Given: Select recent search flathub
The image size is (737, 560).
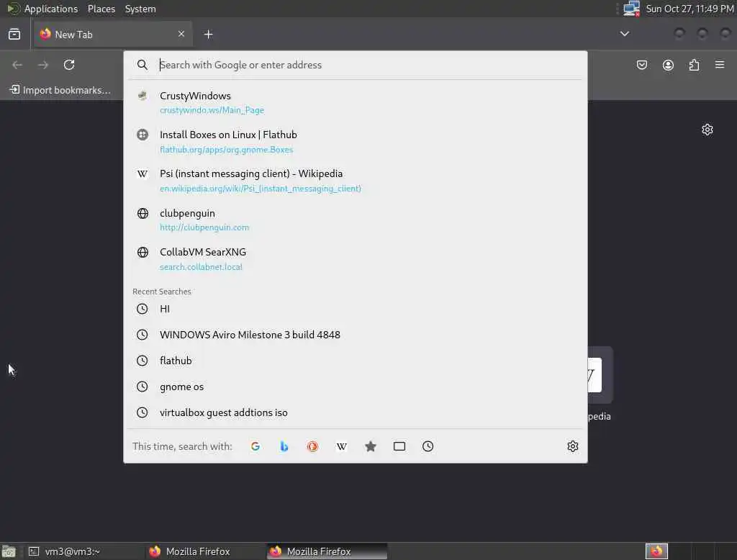Looking at the screenshot, I should pyautogui.click(x=356, y=361).
